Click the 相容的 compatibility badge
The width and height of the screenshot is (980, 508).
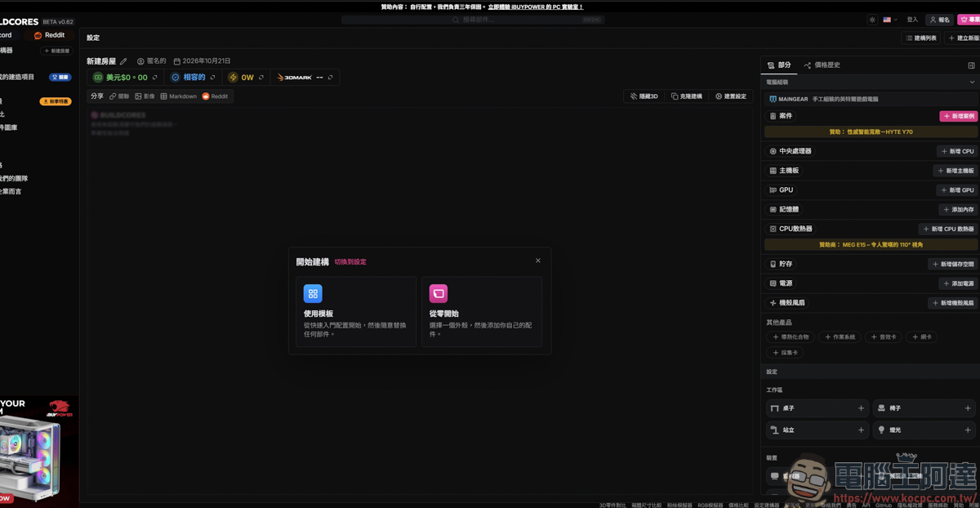coord(194,78)
